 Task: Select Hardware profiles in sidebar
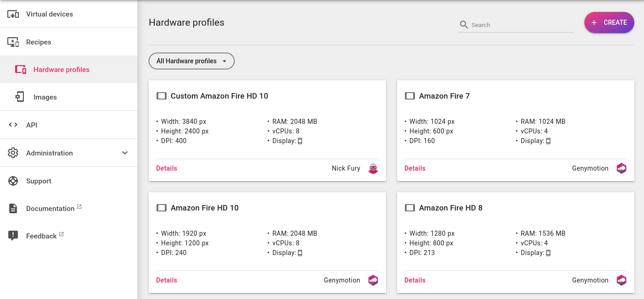pos(62,70)
